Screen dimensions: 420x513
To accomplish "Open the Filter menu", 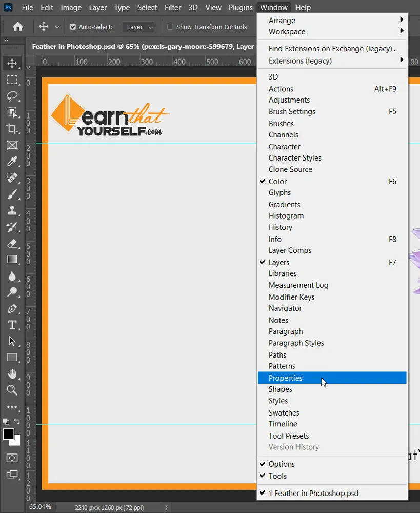I will point(172,7).
